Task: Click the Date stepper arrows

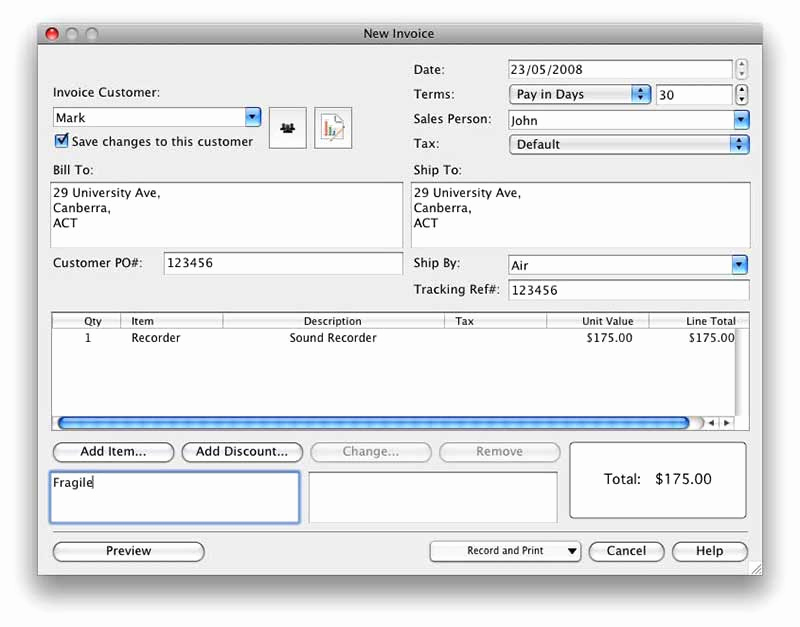Action: coord(741,69)
